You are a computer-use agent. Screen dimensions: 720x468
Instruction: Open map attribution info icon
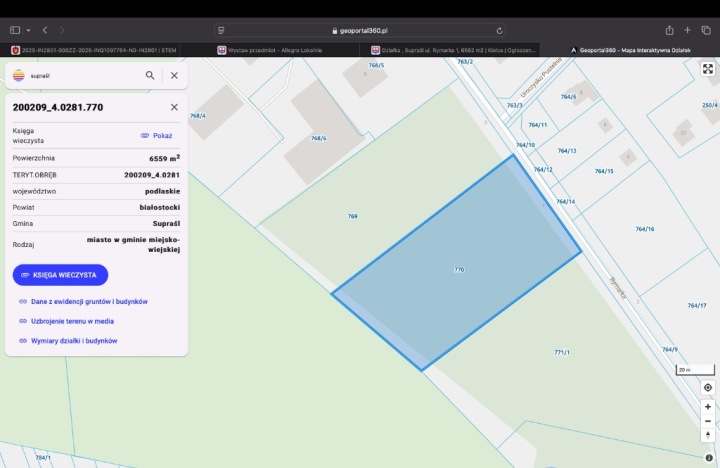(x=709, y=458)
